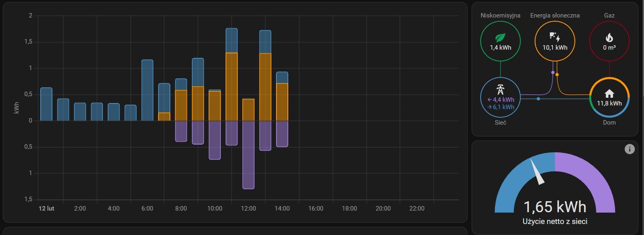This screenshot has height=235, width=644.
Task: Click the Gaz label
Action: 609,15
